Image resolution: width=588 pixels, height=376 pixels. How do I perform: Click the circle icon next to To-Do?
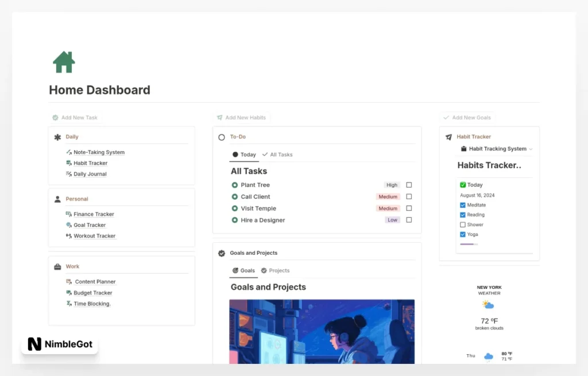(221, 137)
